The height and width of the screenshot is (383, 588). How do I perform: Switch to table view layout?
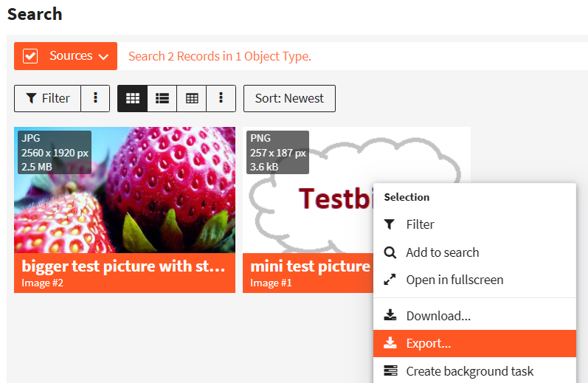[192, 98]
